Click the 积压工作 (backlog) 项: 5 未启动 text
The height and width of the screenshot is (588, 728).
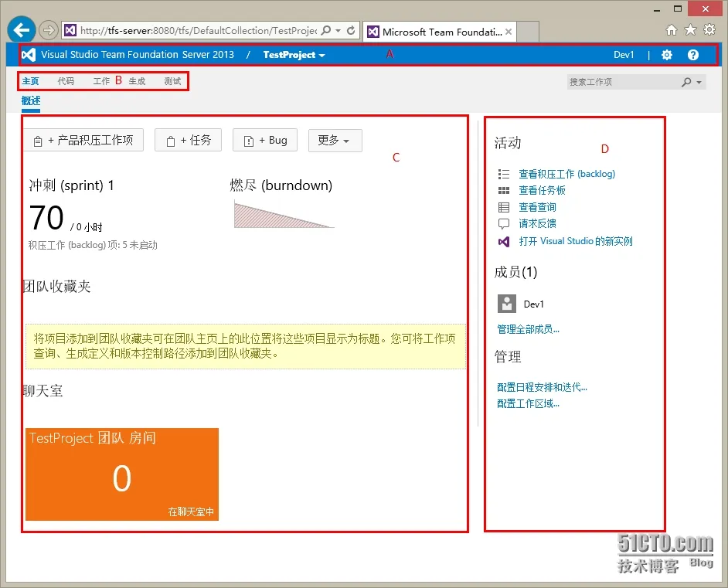[93, 245]
